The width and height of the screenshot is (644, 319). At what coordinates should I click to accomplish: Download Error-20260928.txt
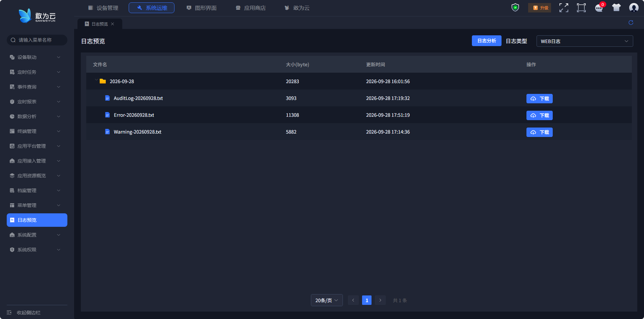pyautogui.click(x=540, y=115)
